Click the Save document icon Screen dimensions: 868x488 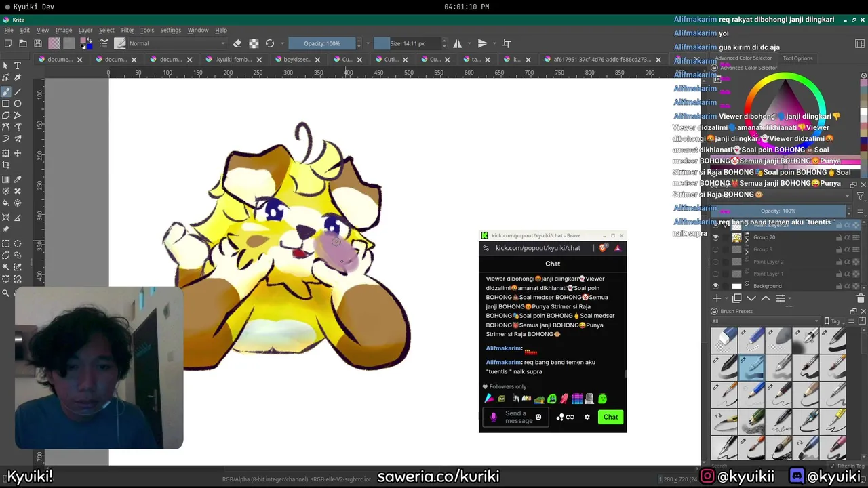click(x=38, y=43)
